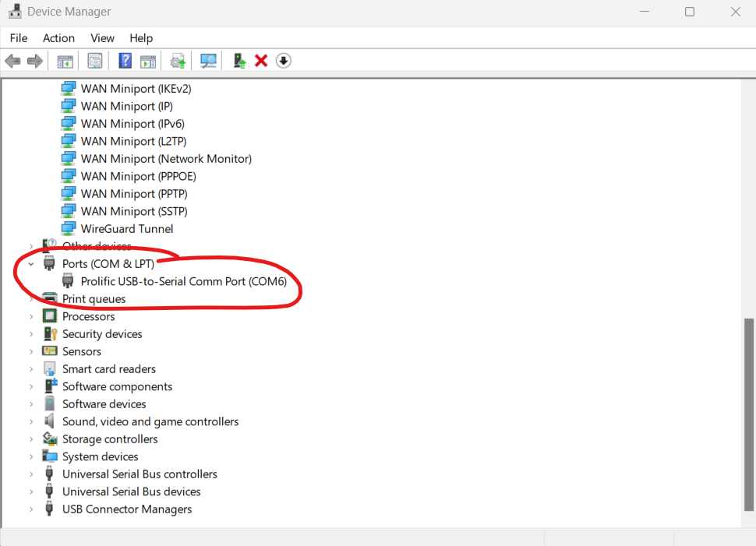Open the Help menu
This screenshot has width=756, height=546.
pyautogui.click(x=141, y=38)
